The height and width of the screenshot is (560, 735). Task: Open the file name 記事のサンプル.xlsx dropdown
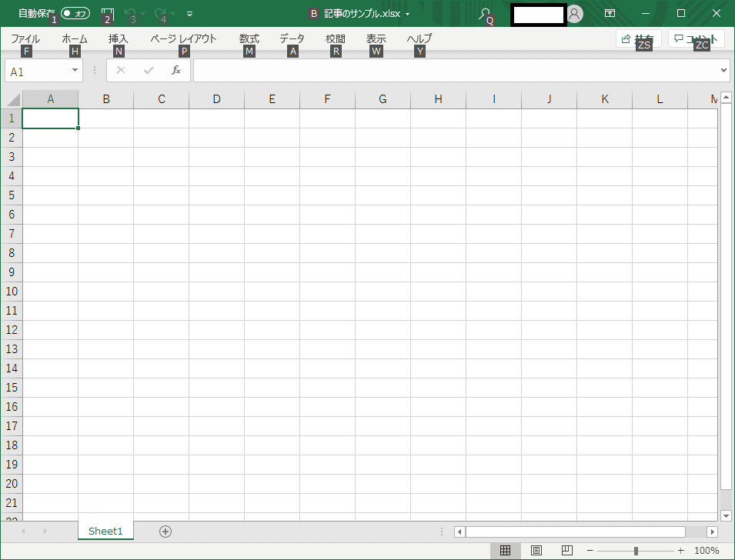point(407,14)
